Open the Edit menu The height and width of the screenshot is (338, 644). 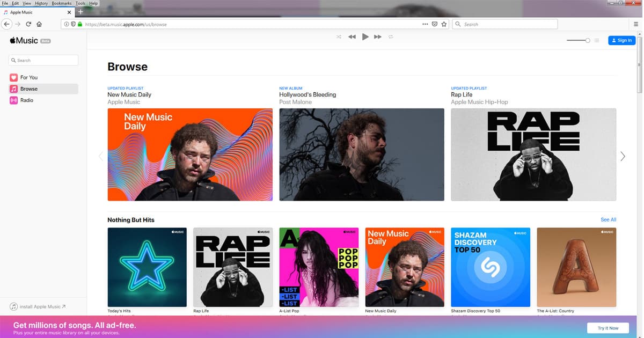[x=15, y=3]
